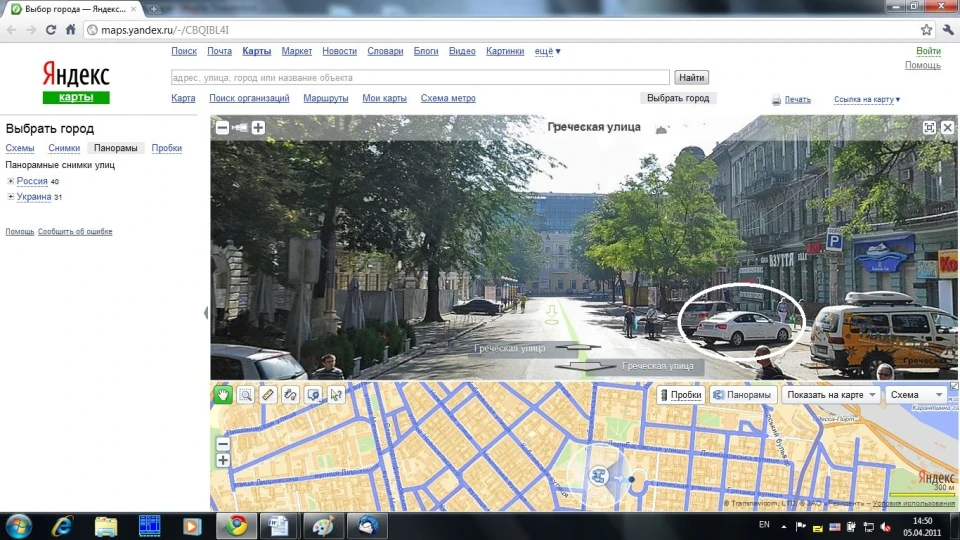960x540 pixels.
Task: Open Поиск организаций menu link
Action: pos(249,98)
